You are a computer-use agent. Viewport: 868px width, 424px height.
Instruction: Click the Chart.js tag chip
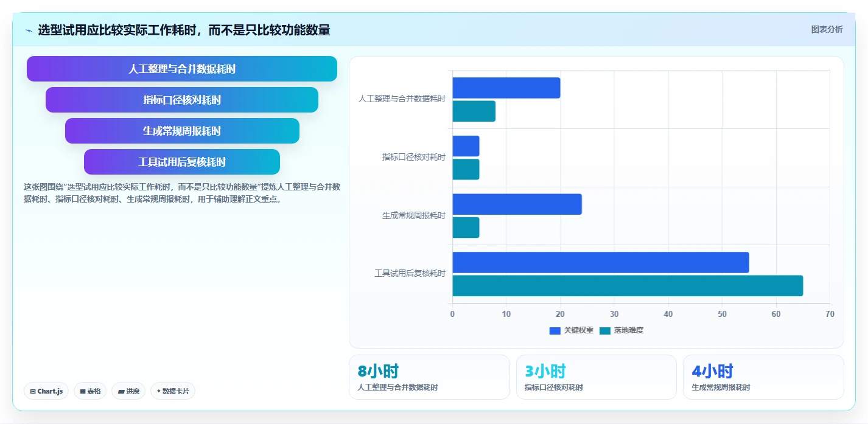pyautogui.click(x=46, y=391)
